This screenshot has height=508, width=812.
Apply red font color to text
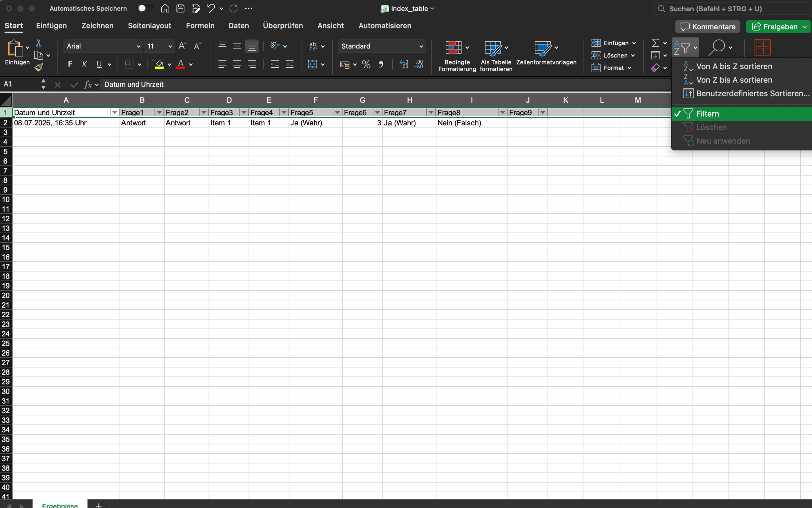[181, 64]
